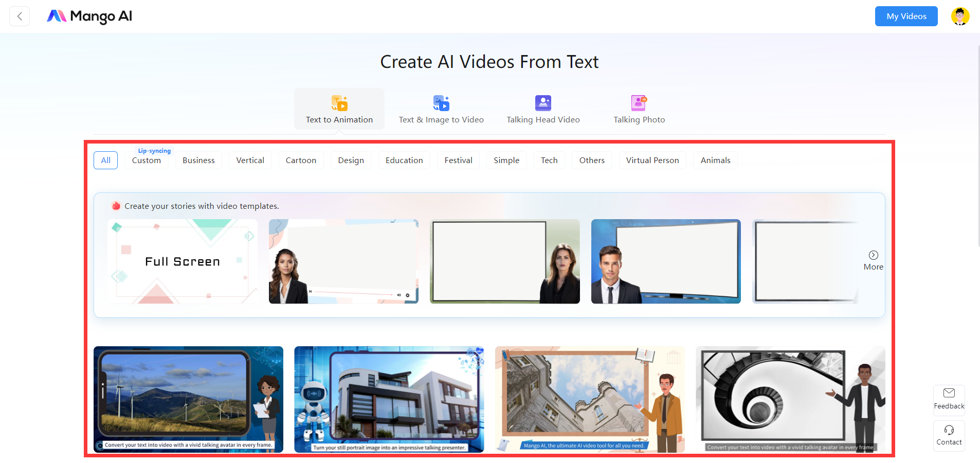Filter templates by All
The width and height of the screenshot is (980, 463).
click(106, 161)
